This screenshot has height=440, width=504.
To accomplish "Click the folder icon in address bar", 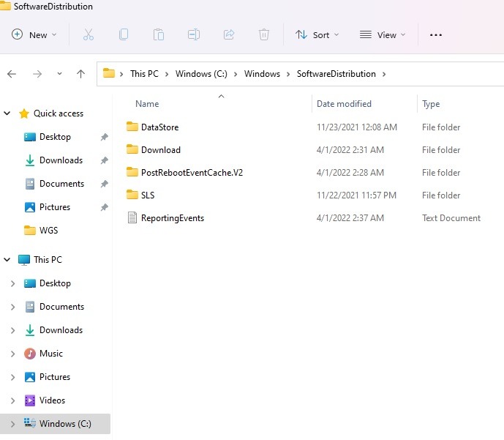I will point(109,74).
